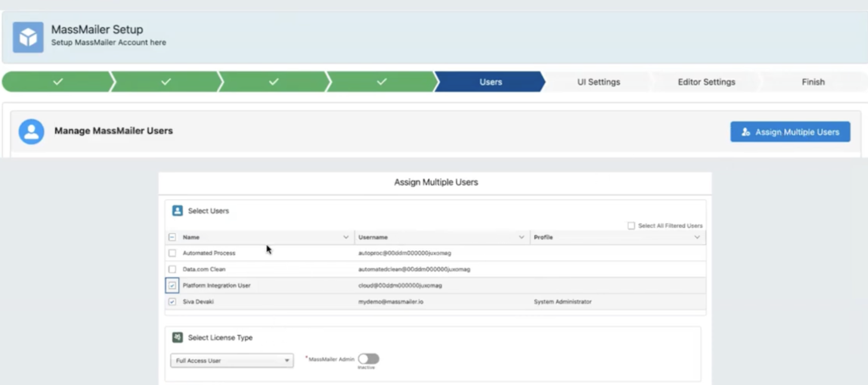Image resolution: width=868 pixels, height=385 pixels.
Task: Open the Full Access User license dropdown
Action: click(232, 360)
